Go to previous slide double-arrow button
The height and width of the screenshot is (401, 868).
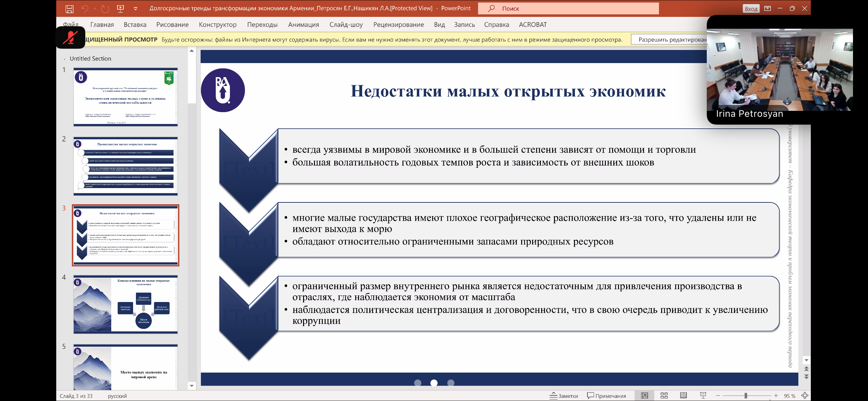click(x=806, y=369)
